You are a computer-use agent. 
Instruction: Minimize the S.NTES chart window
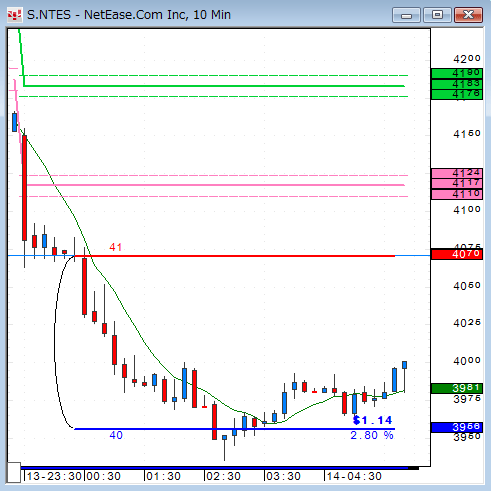click(x=406, y=15)
